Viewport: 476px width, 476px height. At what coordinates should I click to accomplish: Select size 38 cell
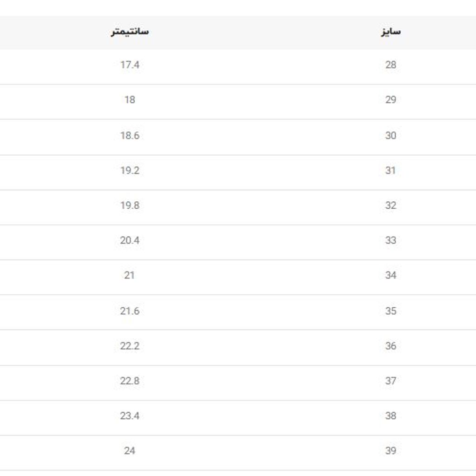pos(390,416)
